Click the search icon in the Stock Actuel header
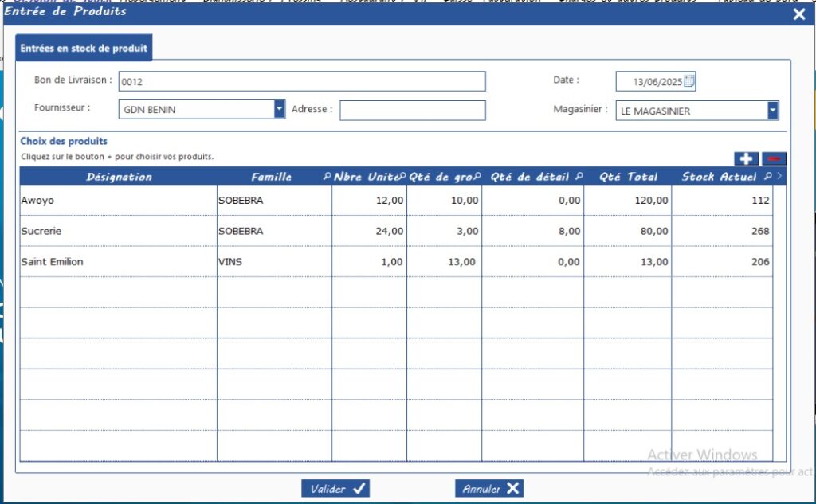 (x=768, y=177)
